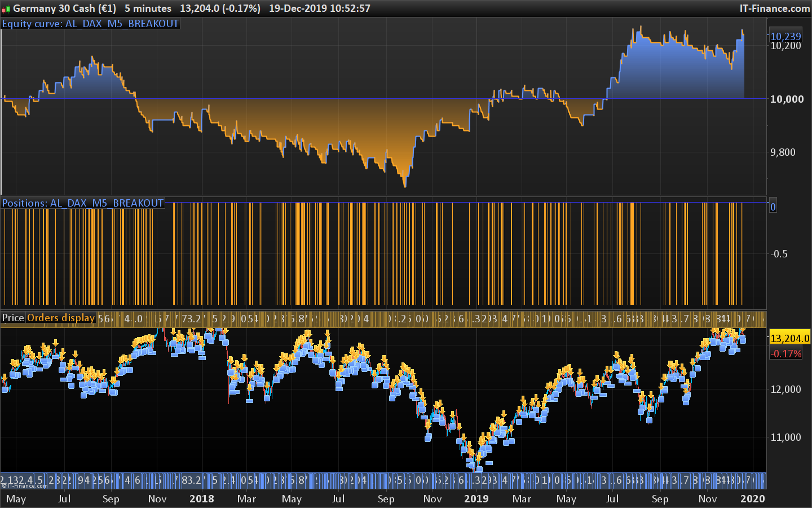Click the 19-Dec-2019 10:52:57 timestamp in header
This screenshot has height=508, width=812.
(320, 8)
